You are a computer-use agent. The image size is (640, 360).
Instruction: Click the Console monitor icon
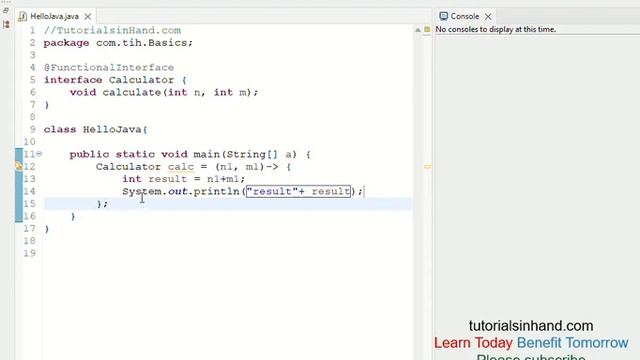click(443, 16)
